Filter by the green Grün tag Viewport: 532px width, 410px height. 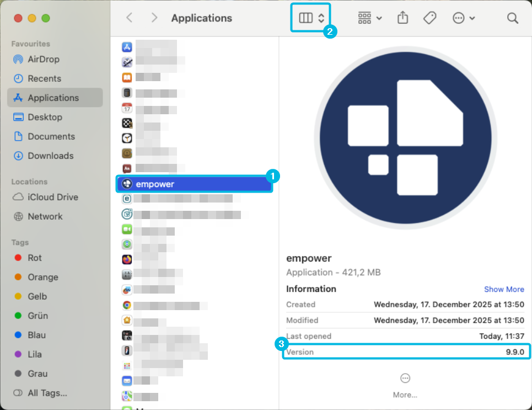pos(55,316)
